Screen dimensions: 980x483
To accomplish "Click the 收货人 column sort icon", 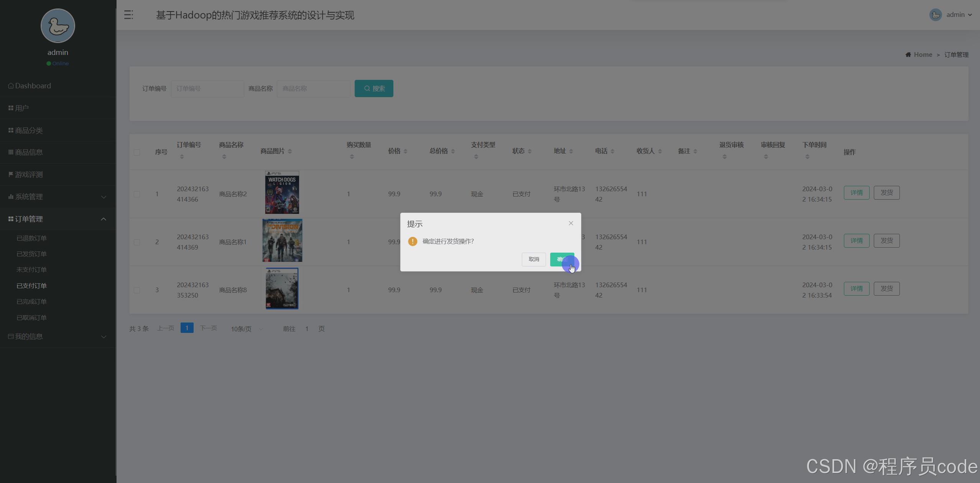I will (660, 151).
